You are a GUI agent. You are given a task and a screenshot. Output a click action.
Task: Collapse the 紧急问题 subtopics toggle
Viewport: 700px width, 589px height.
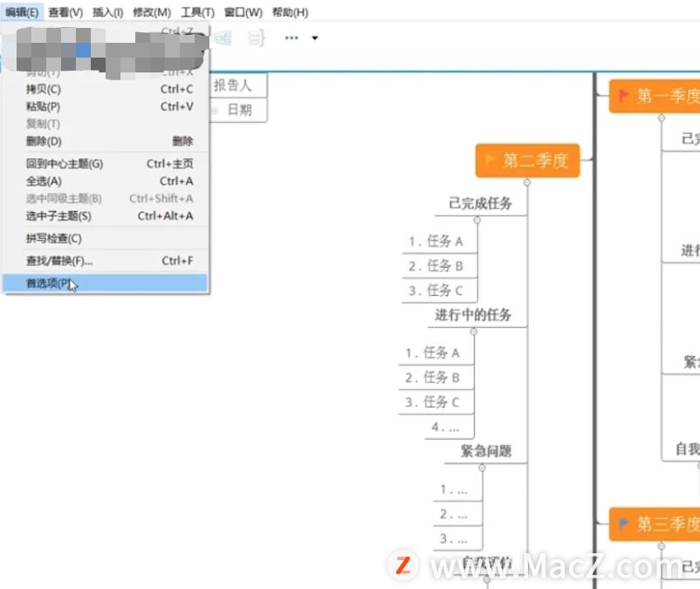(x=482, y=468)
